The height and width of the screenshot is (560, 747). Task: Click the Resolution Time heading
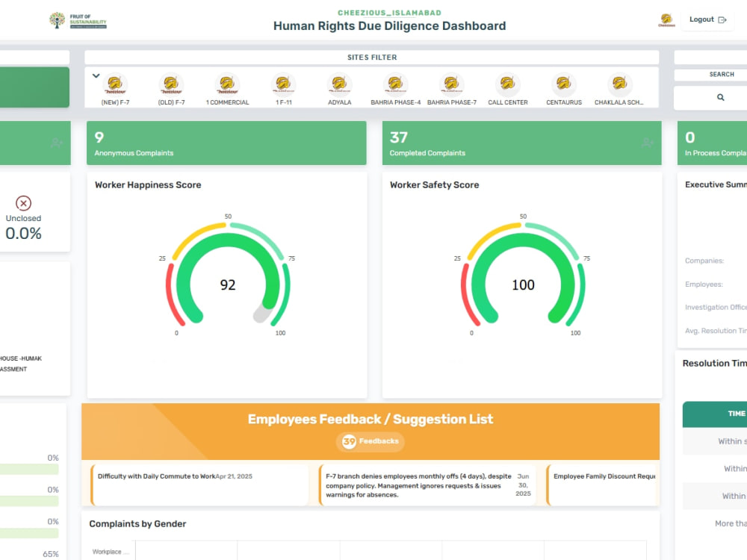[715, 364]
